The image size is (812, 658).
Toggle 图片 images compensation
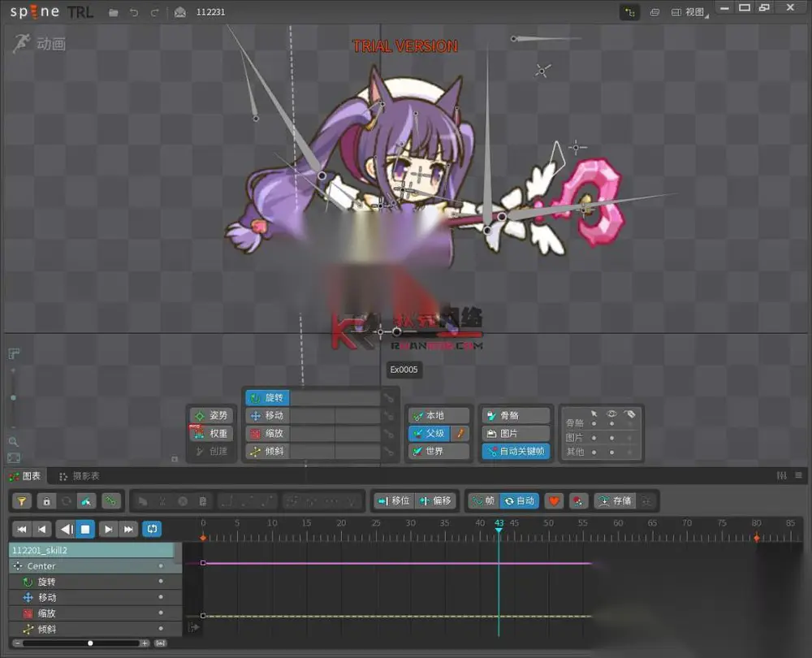point(516,434)
